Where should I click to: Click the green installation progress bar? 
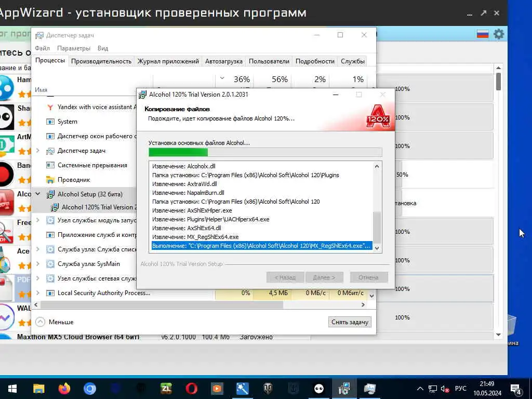click(x=265, y=152)
